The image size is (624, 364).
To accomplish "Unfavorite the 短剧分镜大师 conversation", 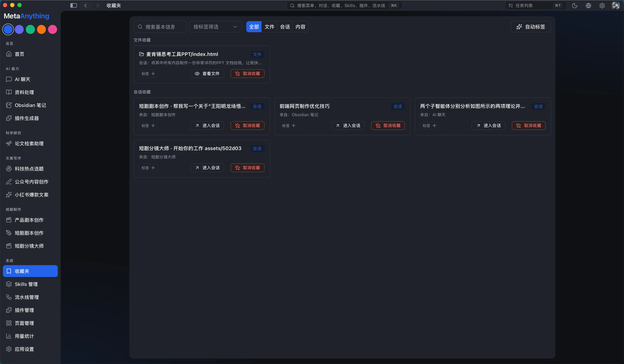I will (x=247, y=168).
